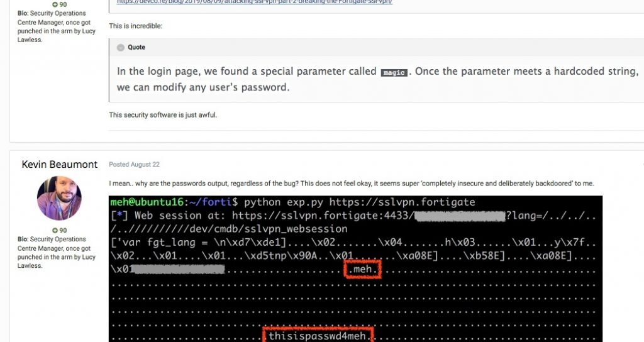Click the 'Quote' header label
Screen dimensions: 644x342
pyautogui.click(x=136, y=47)
